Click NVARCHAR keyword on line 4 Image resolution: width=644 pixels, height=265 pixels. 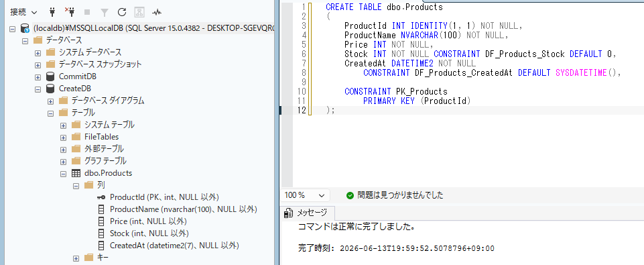420,35
